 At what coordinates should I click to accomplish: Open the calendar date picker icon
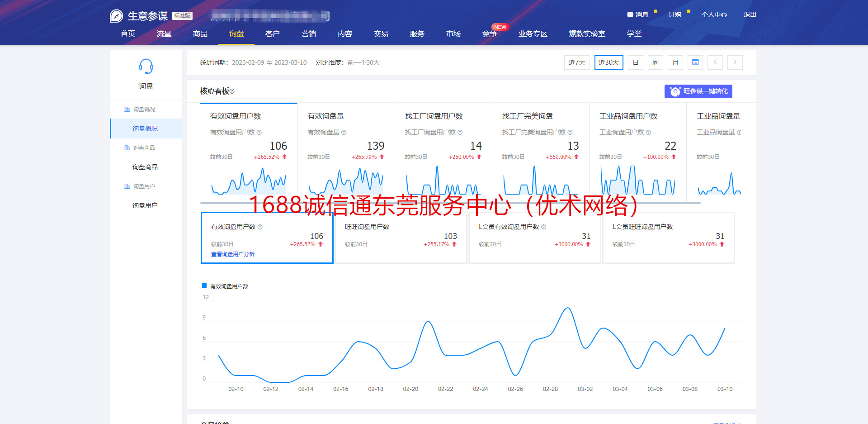[x=695, y=62]
